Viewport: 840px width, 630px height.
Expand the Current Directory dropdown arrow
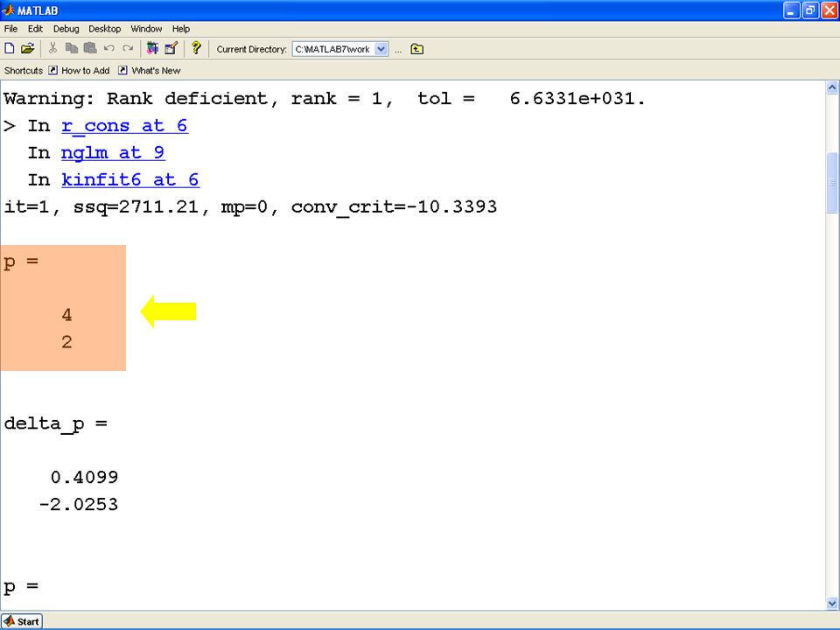[381, 49]
